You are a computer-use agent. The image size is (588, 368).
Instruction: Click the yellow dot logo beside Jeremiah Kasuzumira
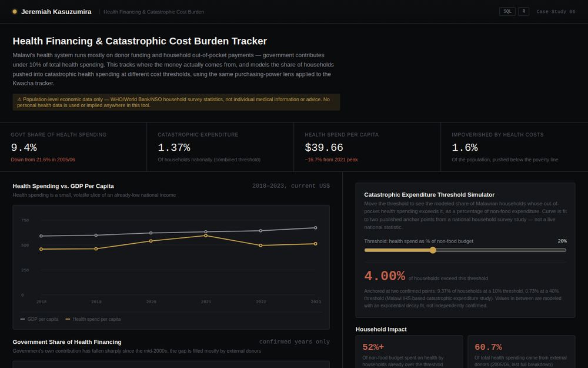pyautogui.click(x=15, y=12)
